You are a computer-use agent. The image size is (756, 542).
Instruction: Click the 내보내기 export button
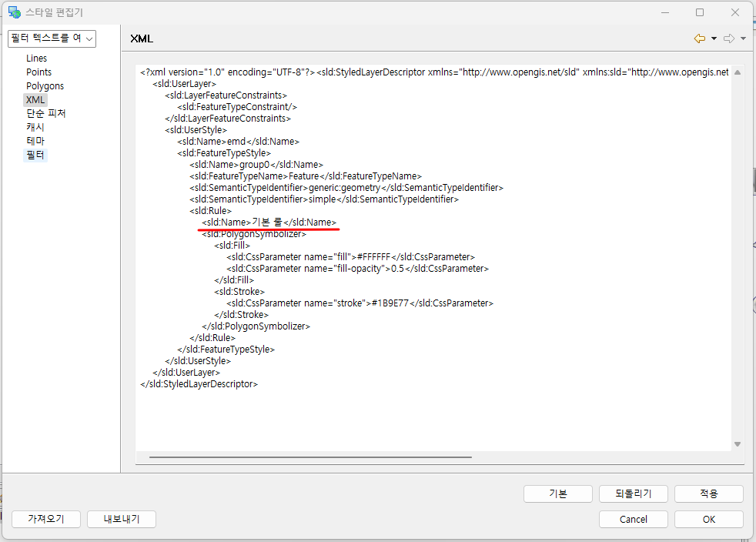[x=122, y=519]
